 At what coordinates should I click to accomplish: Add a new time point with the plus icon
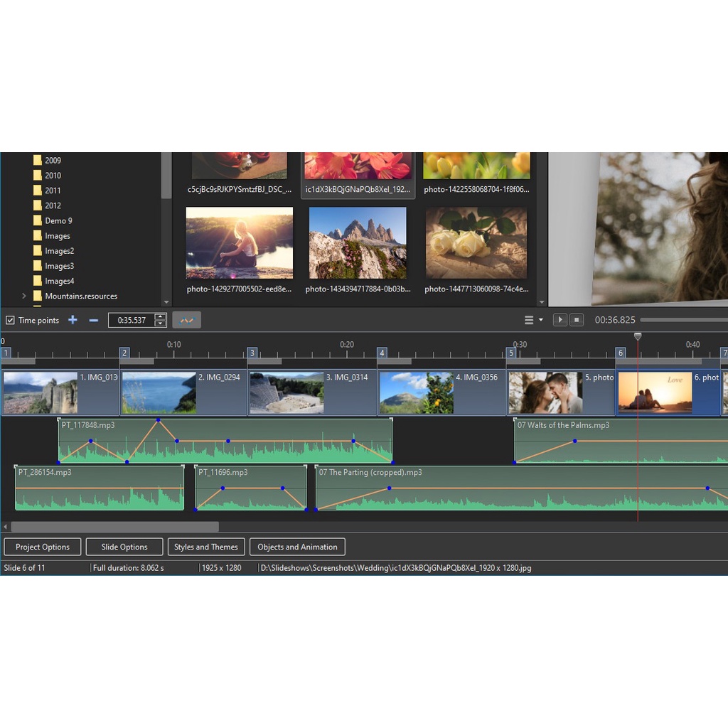point(73,320)
